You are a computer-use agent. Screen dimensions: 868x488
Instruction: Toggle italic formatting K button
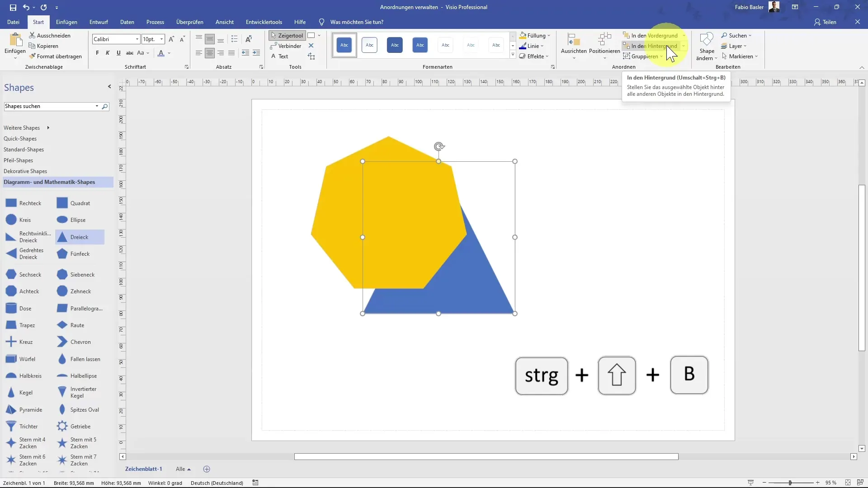point(108,53)
